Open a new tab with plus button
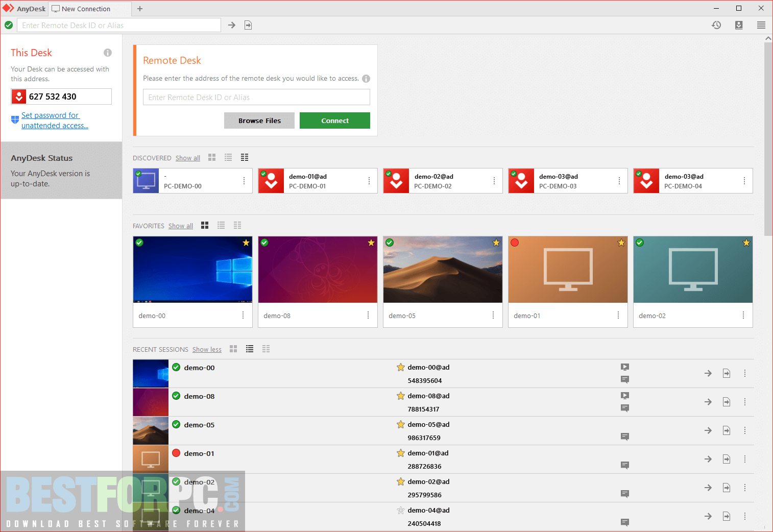 140,9
